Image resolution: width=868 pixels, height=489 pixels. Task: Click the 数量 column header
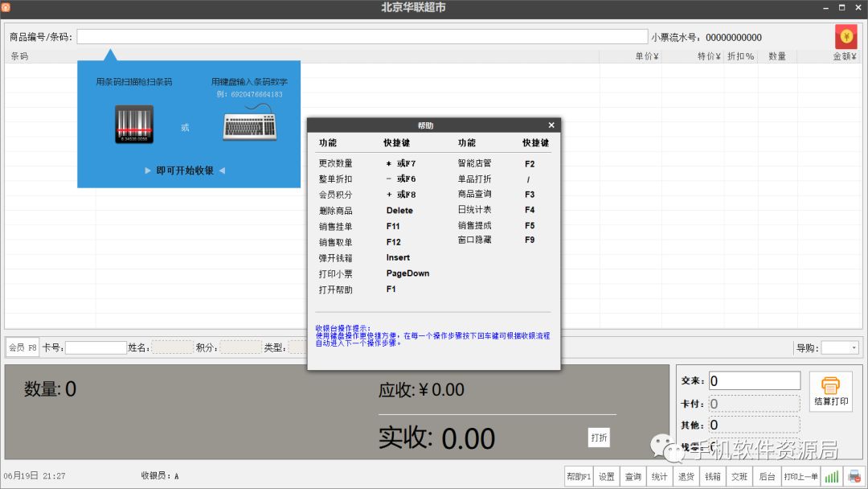776,56
